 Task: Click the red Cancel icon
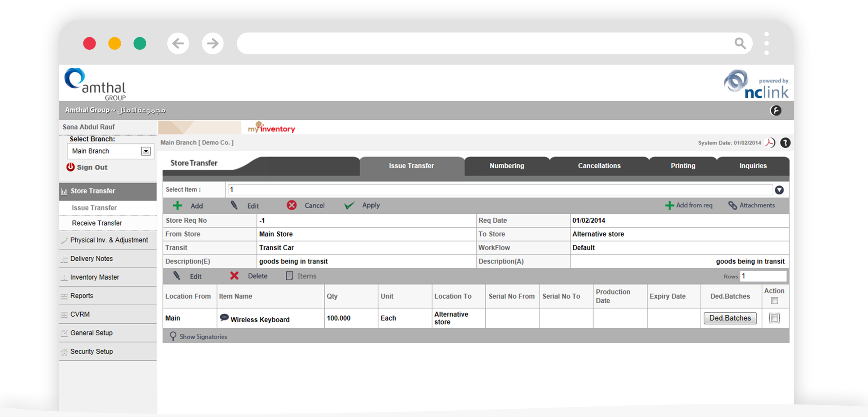(292, 205)
